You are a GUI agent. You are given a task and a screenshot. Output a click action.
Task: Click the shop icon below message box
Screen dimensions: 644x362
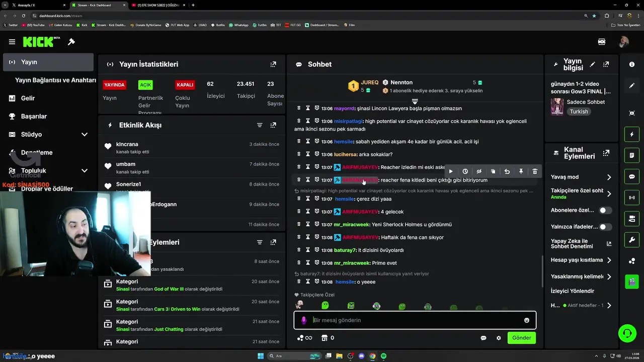pos(325,338)
